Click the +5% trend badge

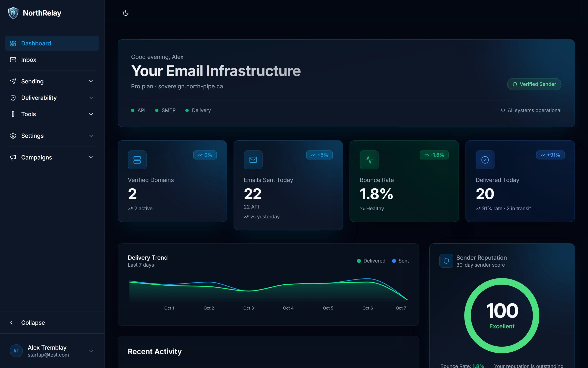319,155
